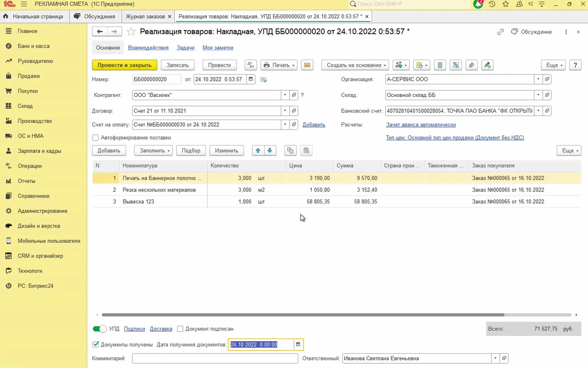Click Подбор button
The height and width of the screenshot is (368, 588).
(x=191, y=151)
